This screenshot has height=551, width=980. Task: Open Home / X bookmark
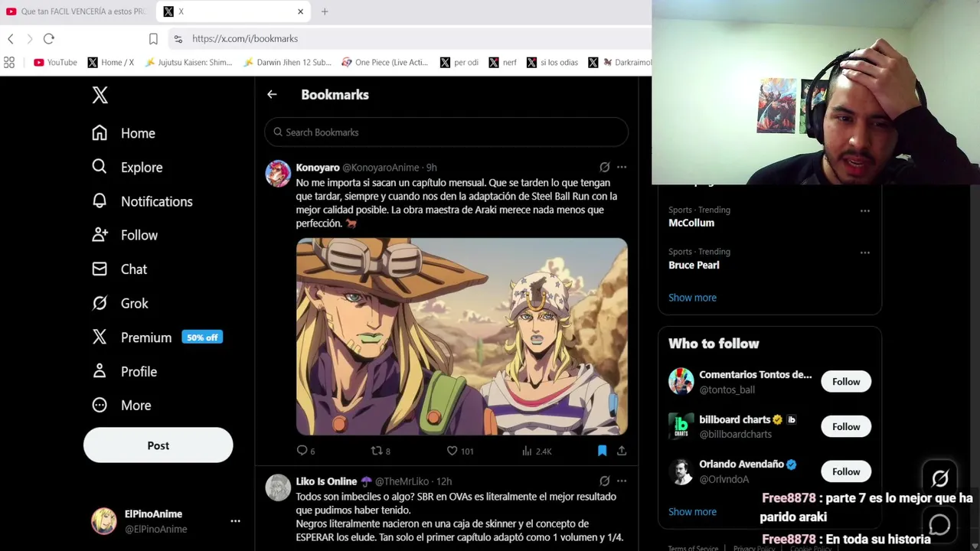[x=111, y=62]
